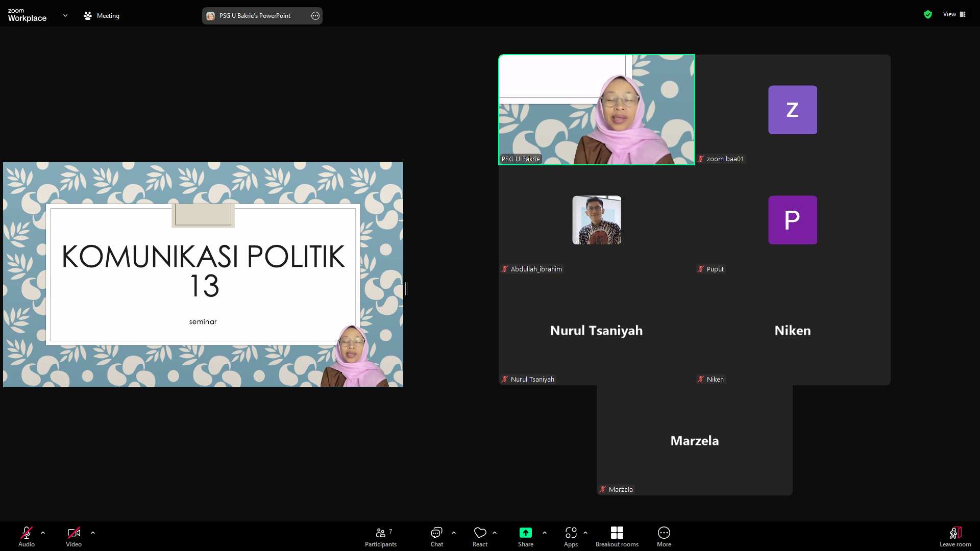980x551 pixels.
Task: Click the muted mic icon by Marzela label
Action: pyautogui.click(x=603, y=490)
